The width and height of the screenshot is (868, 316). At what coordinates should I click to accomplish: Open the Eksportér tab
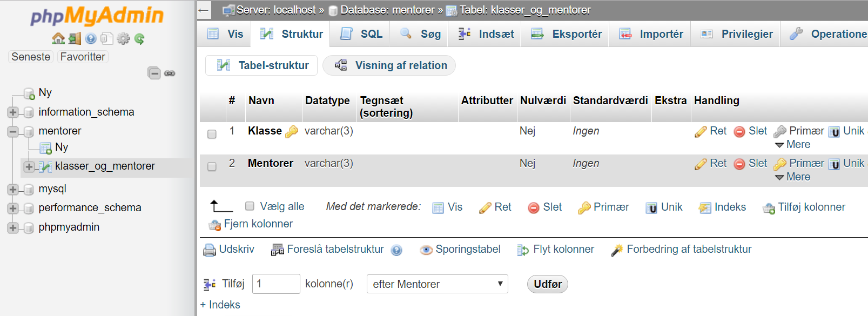coord(566,34)
